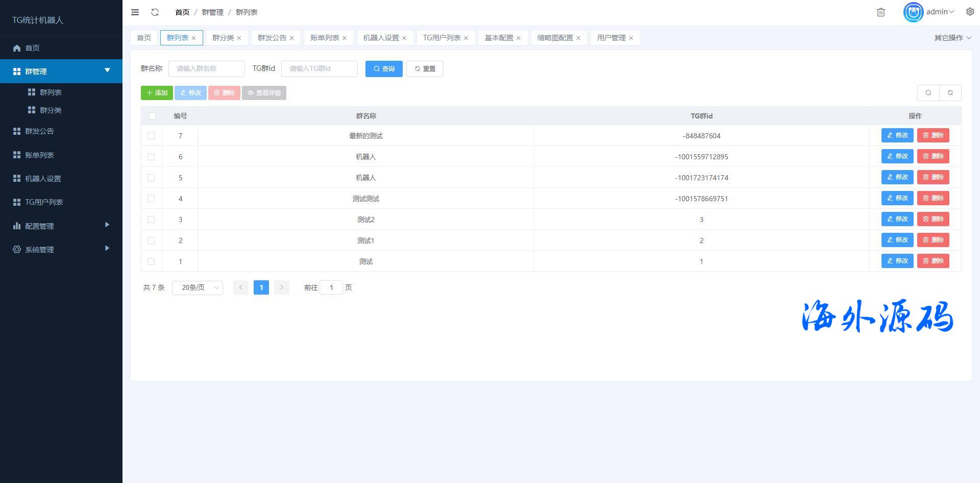
Task: Click the green 添加 button
Action: (157, 93)
